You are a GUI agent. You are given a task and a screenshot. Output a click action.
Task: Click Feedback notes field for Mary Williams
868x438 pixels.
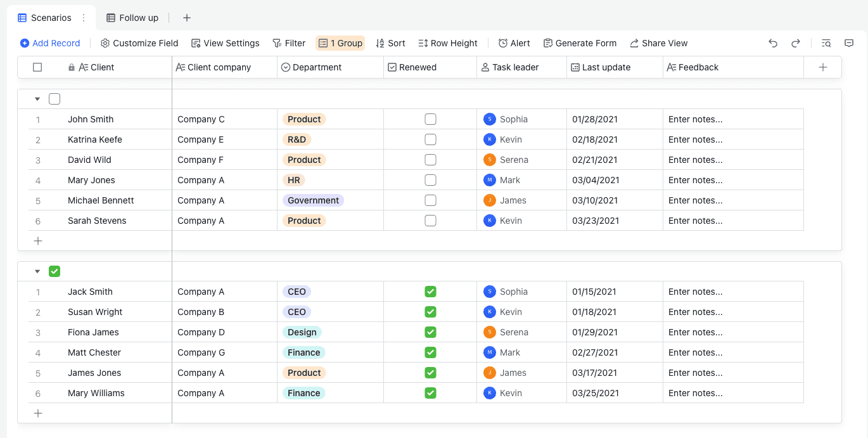tap(733, 393)
